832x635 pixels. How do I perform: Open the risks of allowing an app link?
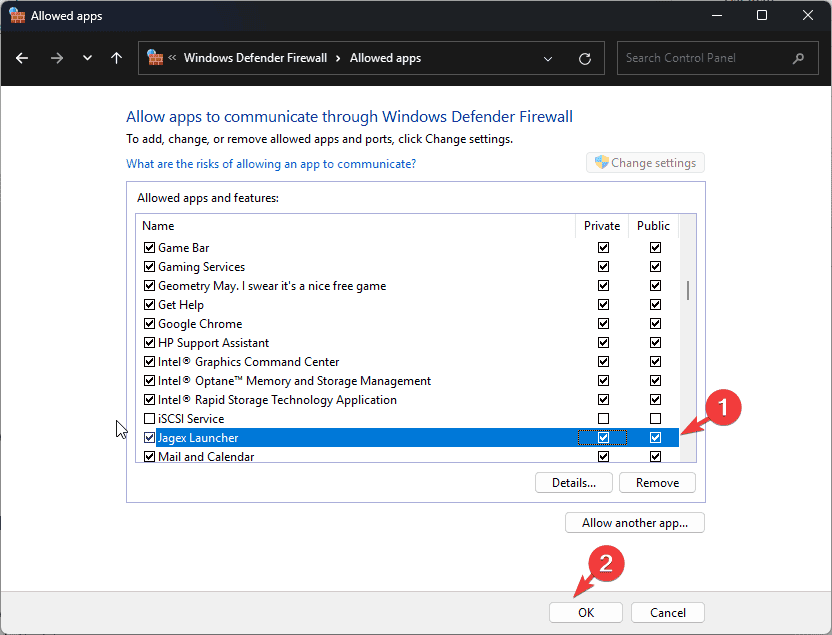271,164
